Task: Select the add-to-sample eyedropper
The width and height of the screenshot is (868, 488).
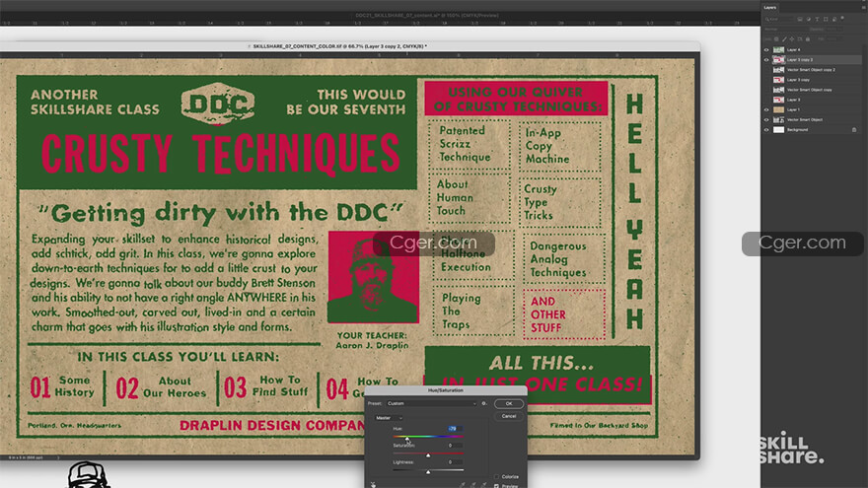Action: pyautogui.click(x=473, y=485)
